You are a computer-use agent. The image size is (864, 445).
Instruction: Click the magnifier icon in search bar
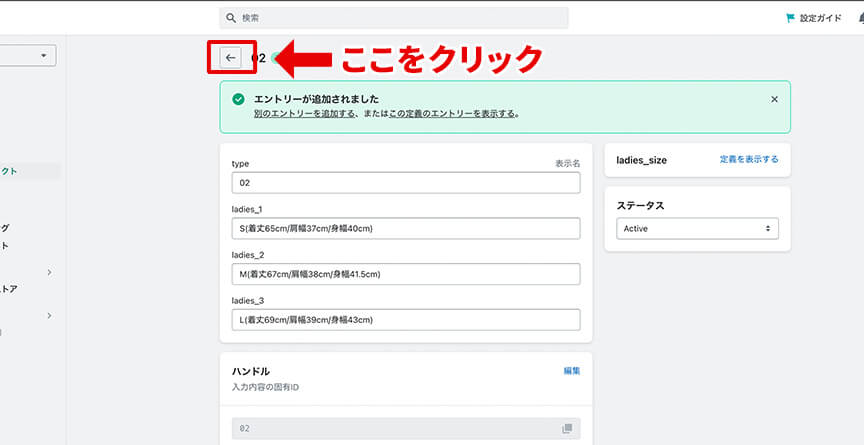pos(231,18)
